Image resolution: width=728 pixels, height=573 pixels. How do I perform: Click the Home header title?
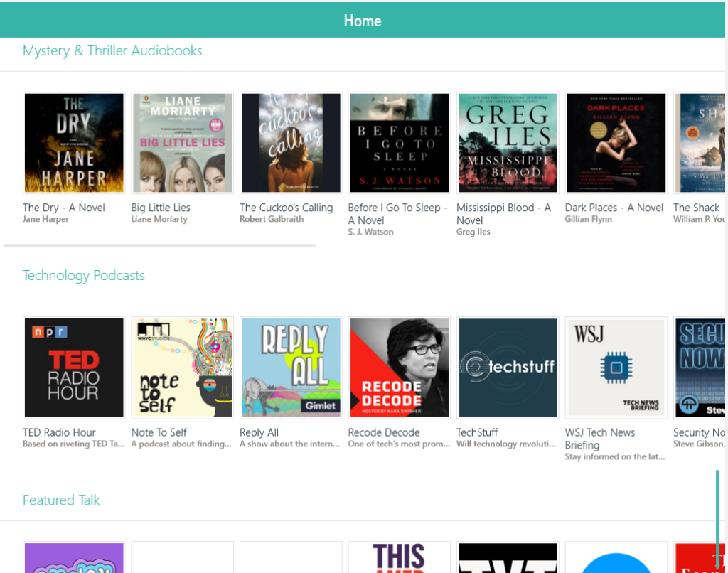coord(363,21)
